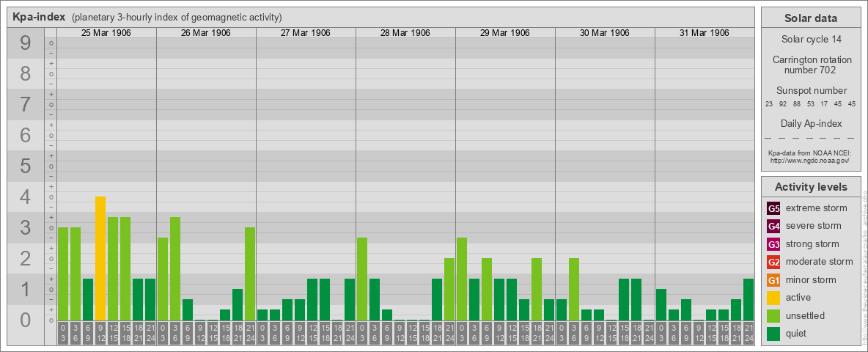
Task: Click the 'moderate storm' legend text
Action: [820, 261]
